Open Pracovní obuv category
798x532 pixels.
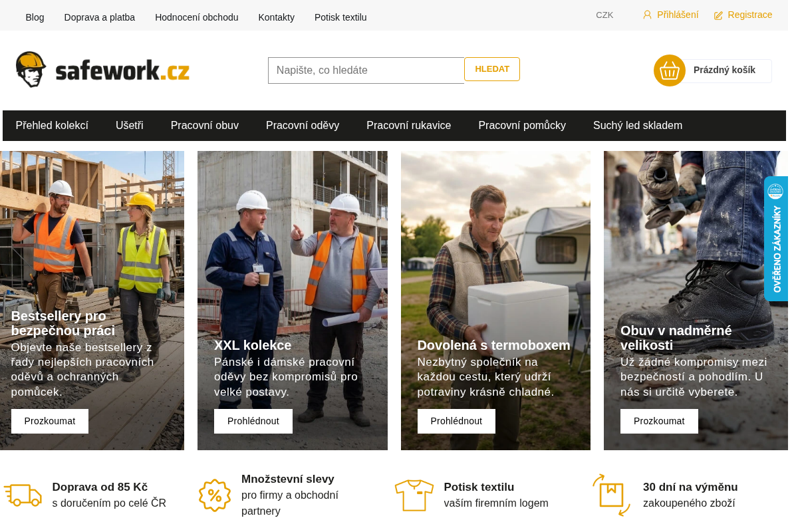[x=205, y=125]
